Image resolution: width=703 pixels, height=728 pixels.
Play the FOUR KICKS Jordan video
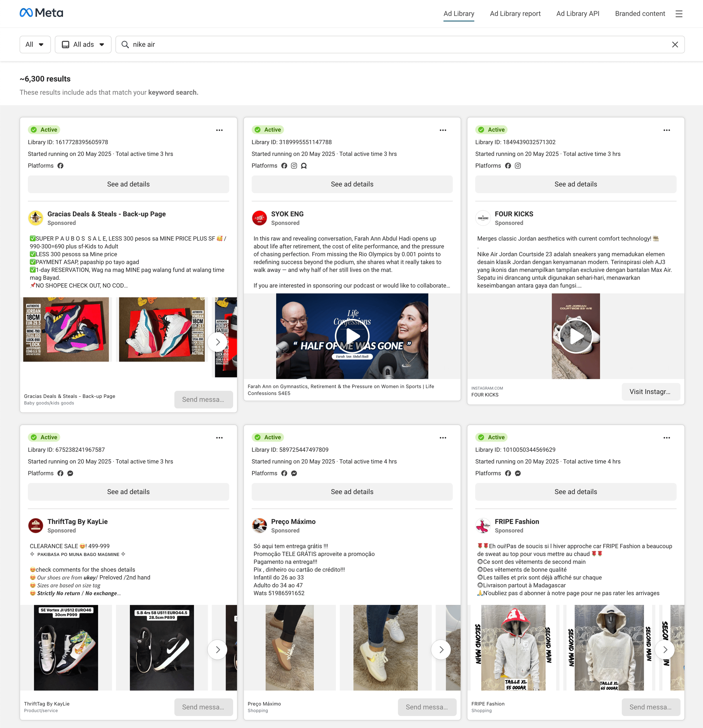point(576,336)
